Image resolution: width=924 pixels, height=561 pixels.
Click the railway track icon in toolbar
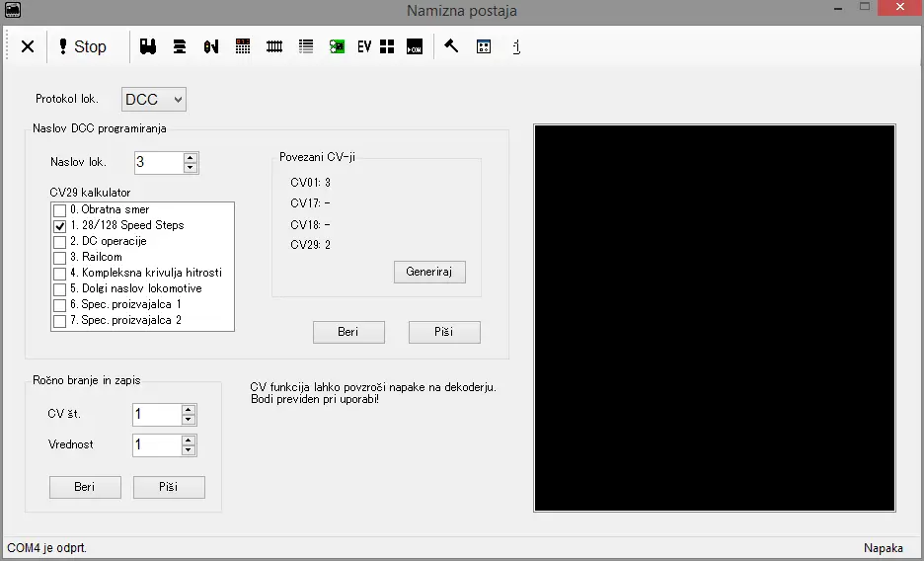coord(274,46)
